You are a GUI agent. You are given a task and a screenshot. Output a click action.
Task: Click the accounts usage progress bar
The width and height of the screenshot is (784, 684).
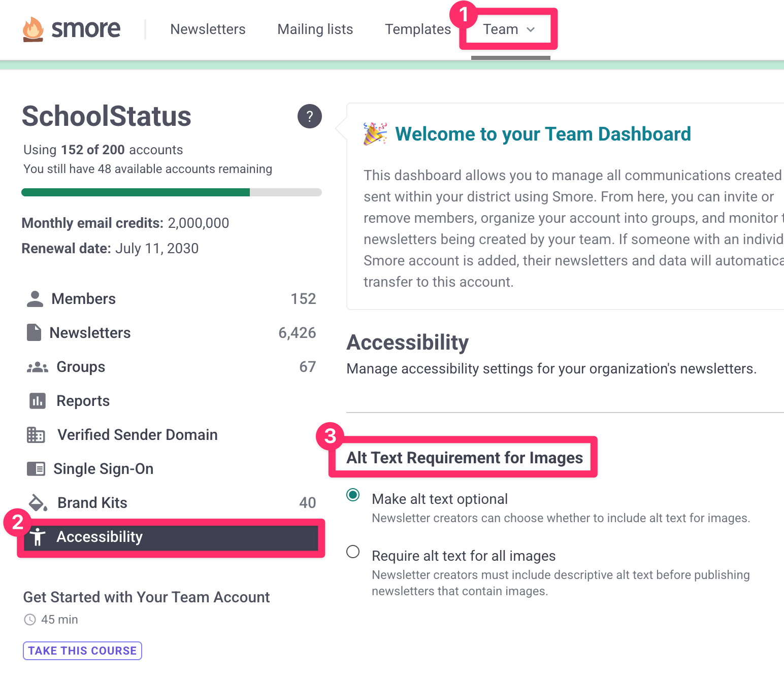click(x=172, y=192)
